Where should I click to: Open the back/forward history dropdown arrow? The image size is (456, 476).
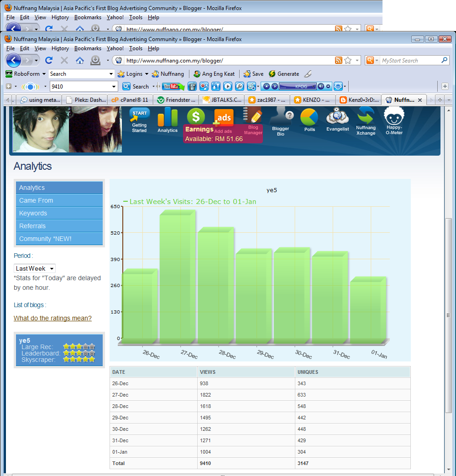(x=37, y=60)
